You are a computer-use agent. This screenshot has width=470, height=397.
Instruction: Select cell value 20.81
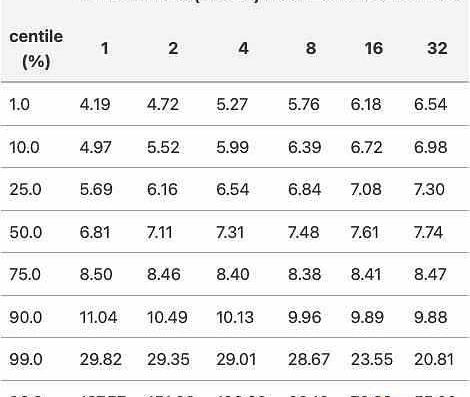[434, 360]
